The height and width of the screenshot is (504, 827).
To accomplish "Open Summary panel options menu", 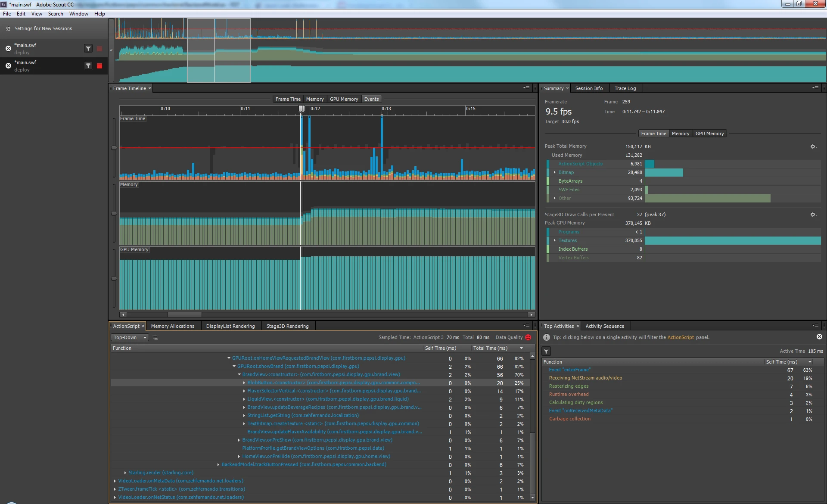I will tap(815, 88).
